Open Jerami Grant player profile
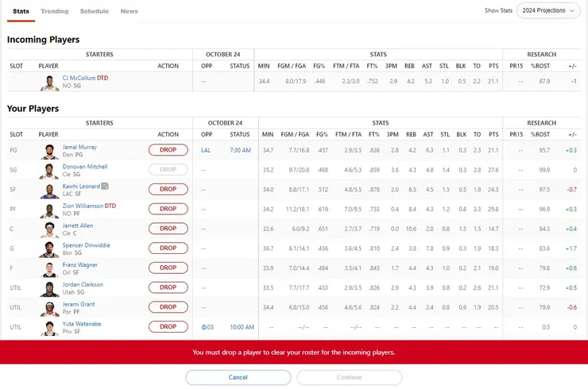The height and width of the screenshot is (389, 588). tap(79, 304)
